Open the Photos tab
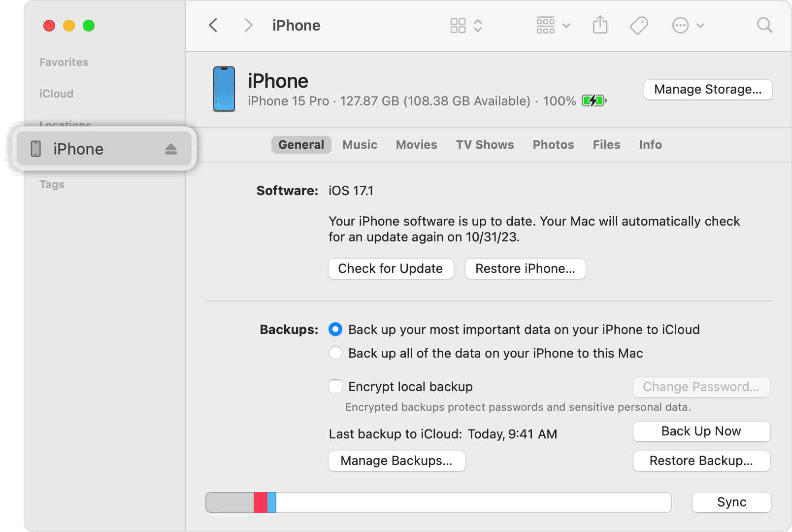The image size is (792, 532). tap(554, 145)
